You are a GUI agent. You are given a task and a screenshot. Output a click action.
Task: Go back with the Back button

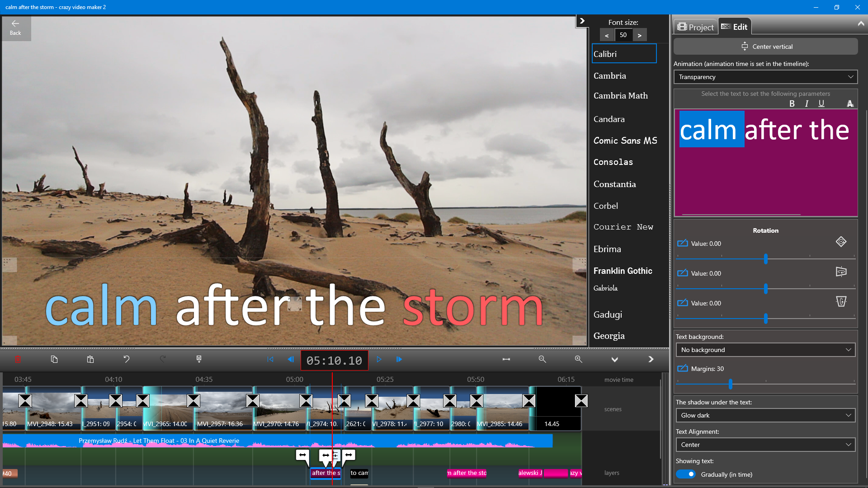coord(15,27)
